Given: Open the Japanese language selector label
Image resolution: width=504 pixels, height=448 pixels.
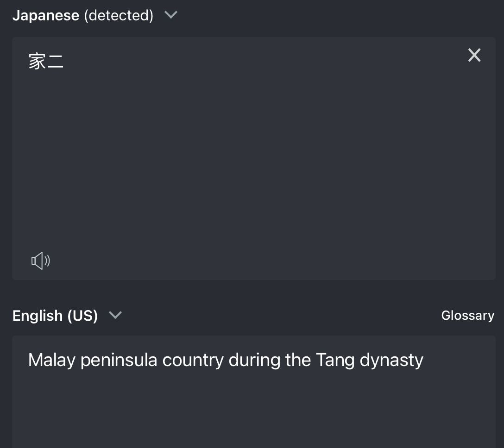Looking at the screenshot, I should tap(45, 15).
